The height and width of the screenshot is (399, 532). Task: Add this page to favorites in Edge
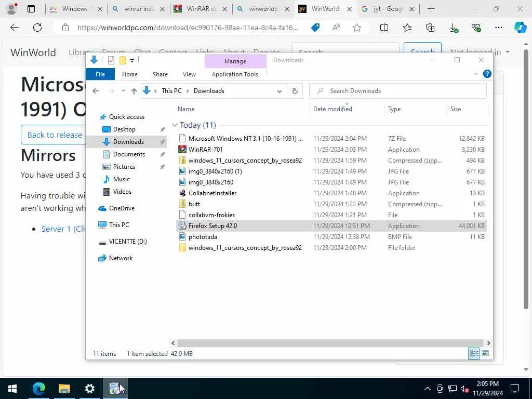tap(356, 28)
